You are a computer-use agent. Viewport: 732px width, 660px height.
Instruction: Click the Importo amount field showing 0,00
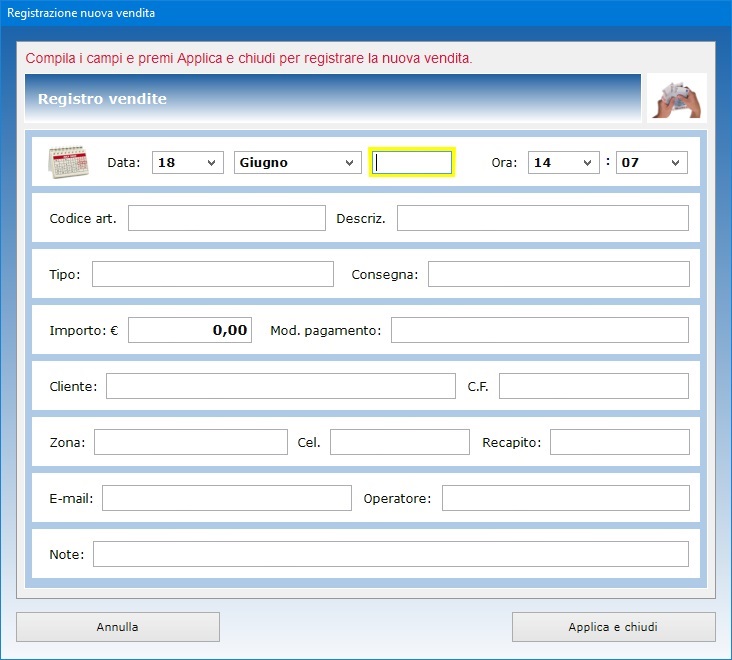(x=190, y=330)
